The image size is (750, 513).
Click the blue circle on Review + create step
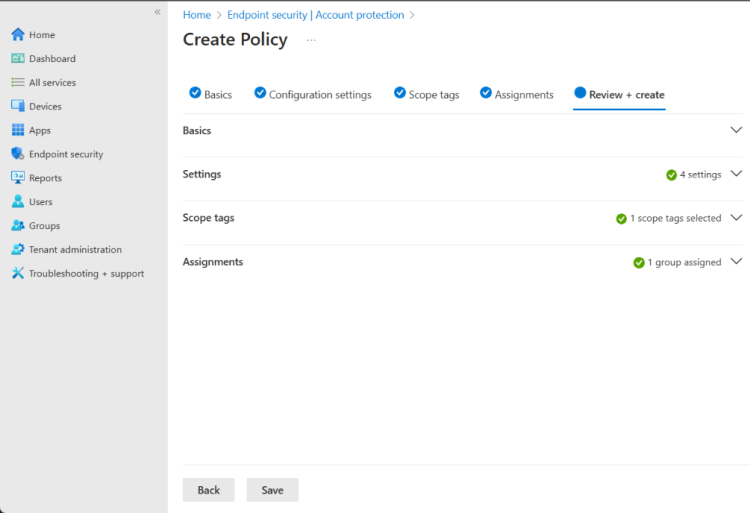(x=580, y=93)
